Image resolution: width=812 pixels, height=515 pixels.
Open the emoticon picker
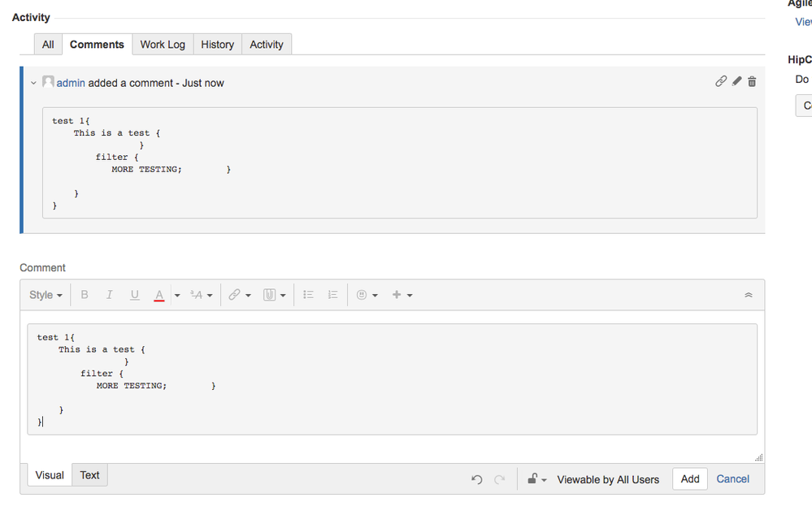[x=367, y=295]
